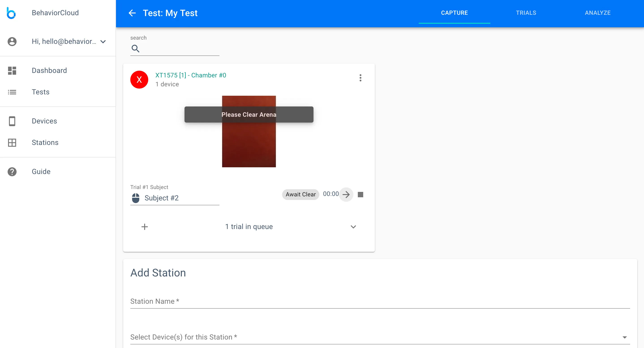The image size is (644, 348).
Task: Switch to the ANALYZE tab
Action: click(597, 13)
